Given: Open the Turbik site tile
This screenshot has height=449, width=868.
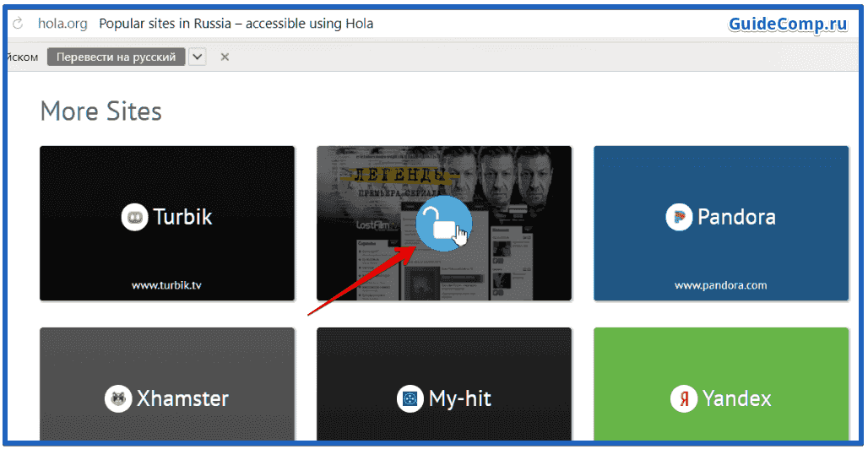Looking at the screenshot, I should 167,223.
